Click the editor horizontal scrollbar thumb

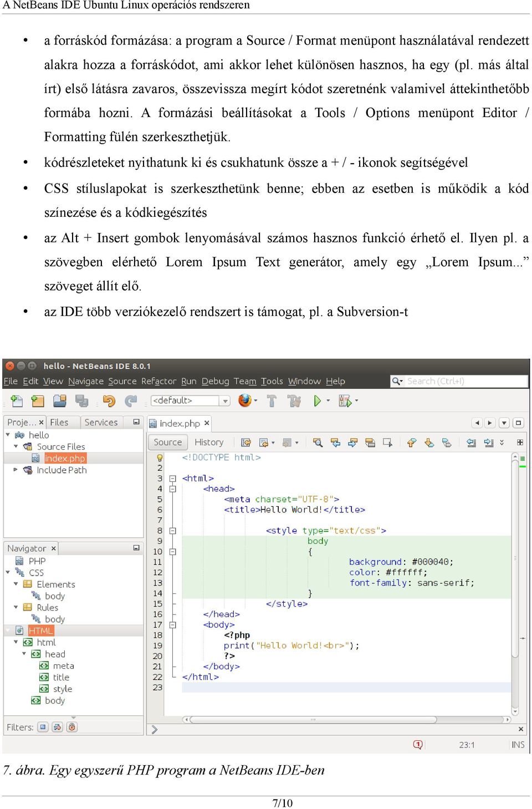coord(313,720)
